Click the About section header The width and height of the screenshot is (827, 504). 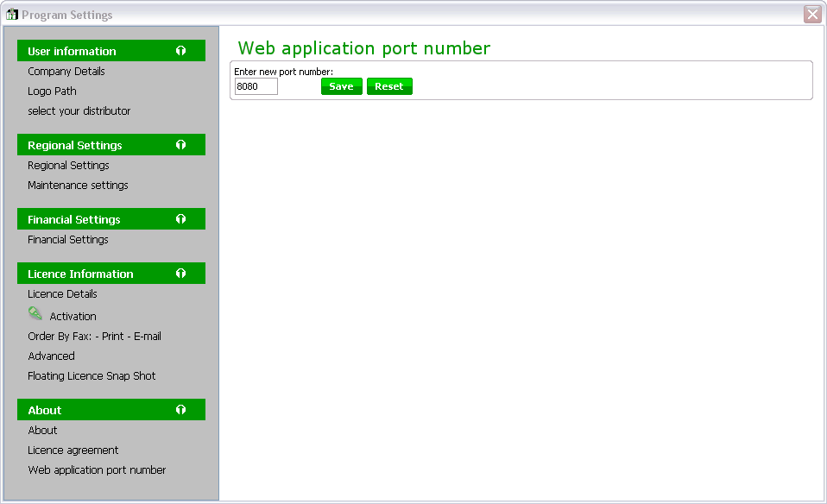(111, 410)
